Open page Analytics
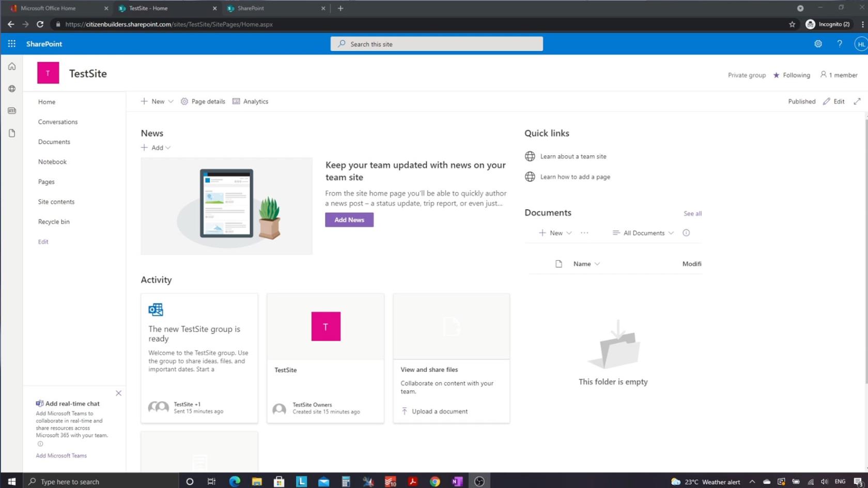The height and width of the screenshot is (488, 868). (250, 102)
